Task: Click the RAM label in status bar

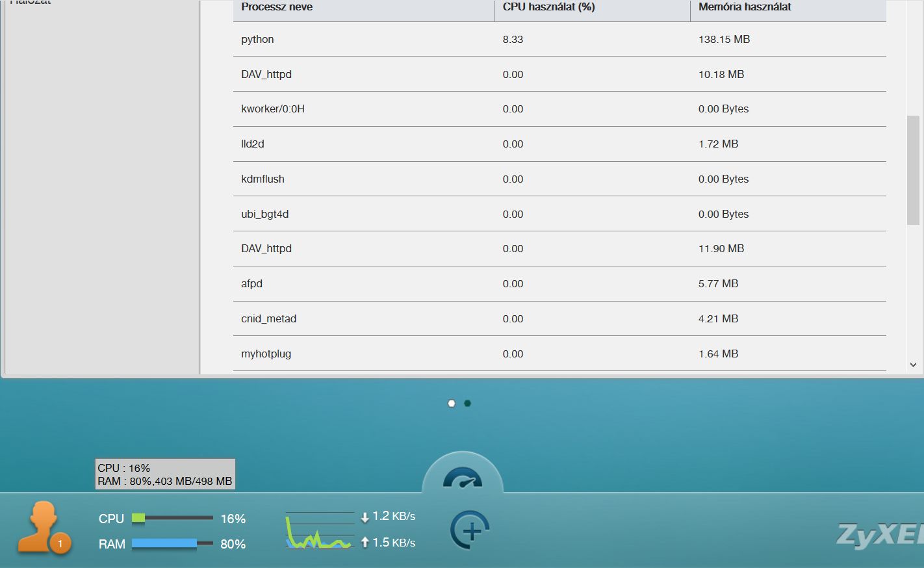Action: coord(112,544)
